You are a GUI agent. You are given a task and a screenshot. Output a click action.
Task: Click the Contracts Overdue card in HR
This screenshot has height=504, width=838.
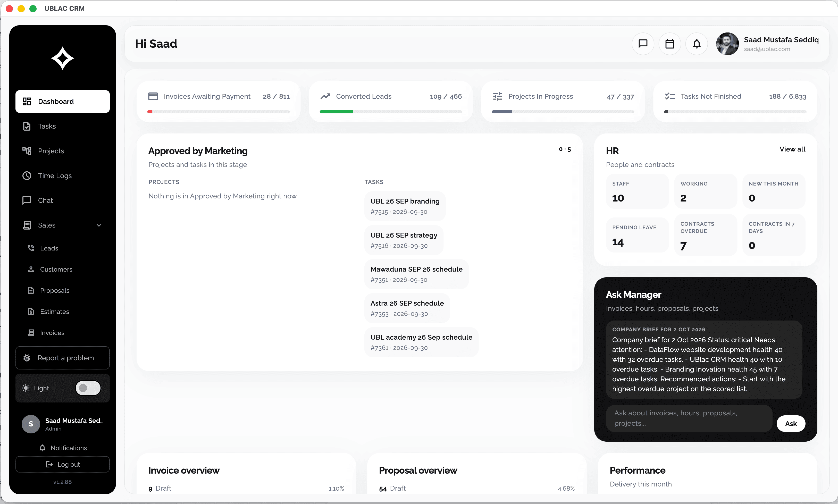click(x=706, y=235)
